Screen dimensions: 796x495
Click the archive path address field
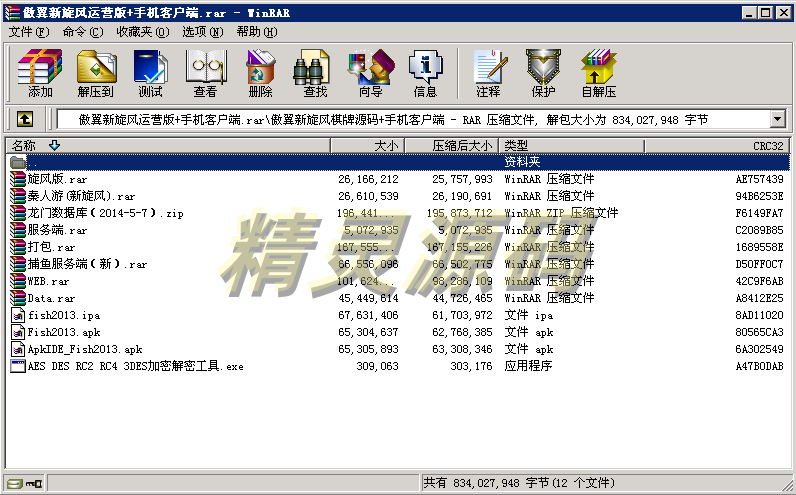tap(413, 120)
